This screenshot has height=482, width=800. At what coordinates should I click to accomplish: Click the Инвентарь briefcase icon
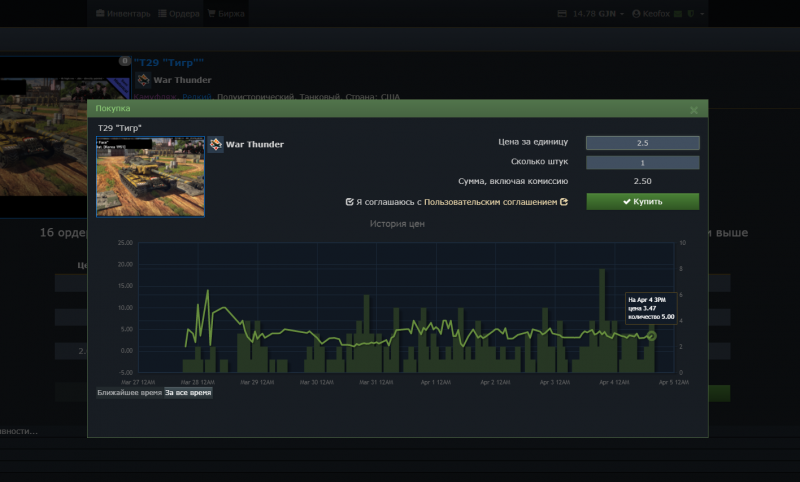click(x=100, y=13)
